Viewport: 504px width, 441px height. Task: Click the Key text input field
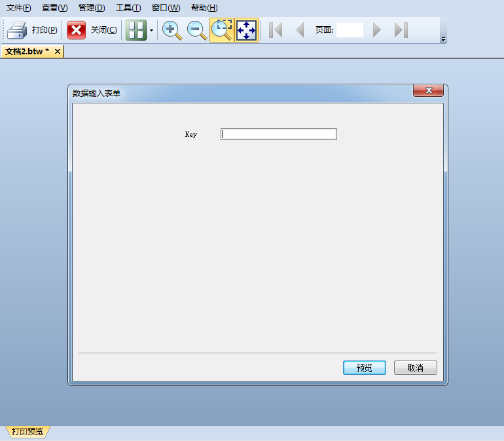point(279,134)
